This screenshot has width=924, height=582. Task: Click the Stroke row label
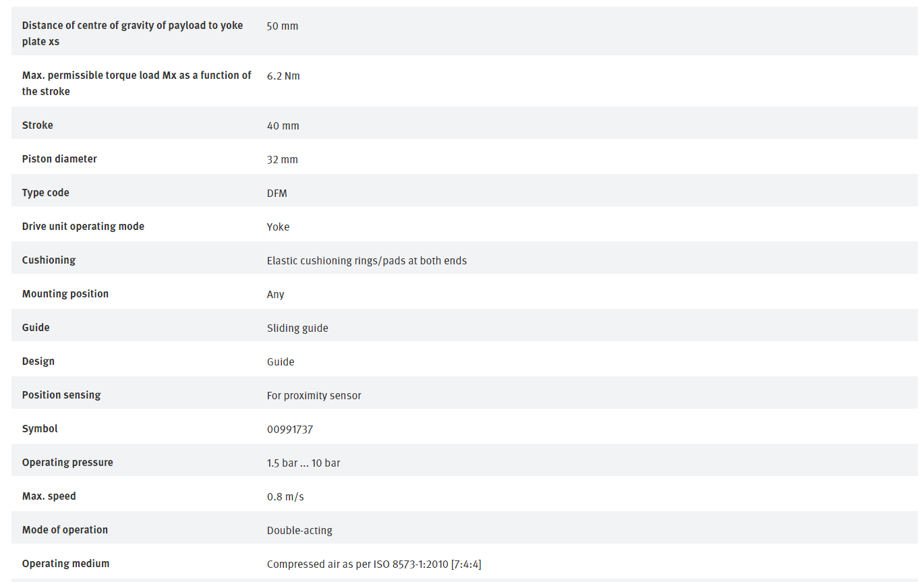click(x=38, y=125)
